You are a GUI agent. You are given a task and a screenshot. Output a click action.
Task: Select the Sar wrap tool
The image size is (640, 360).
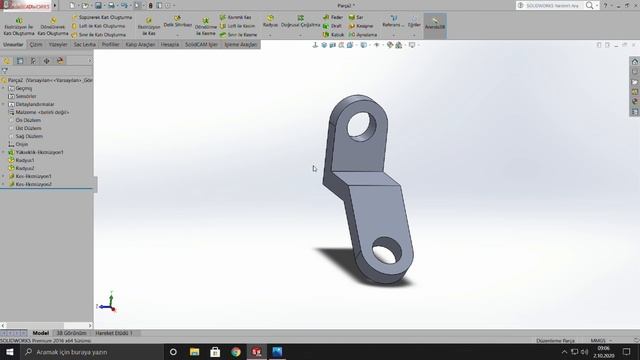(356, 18)
